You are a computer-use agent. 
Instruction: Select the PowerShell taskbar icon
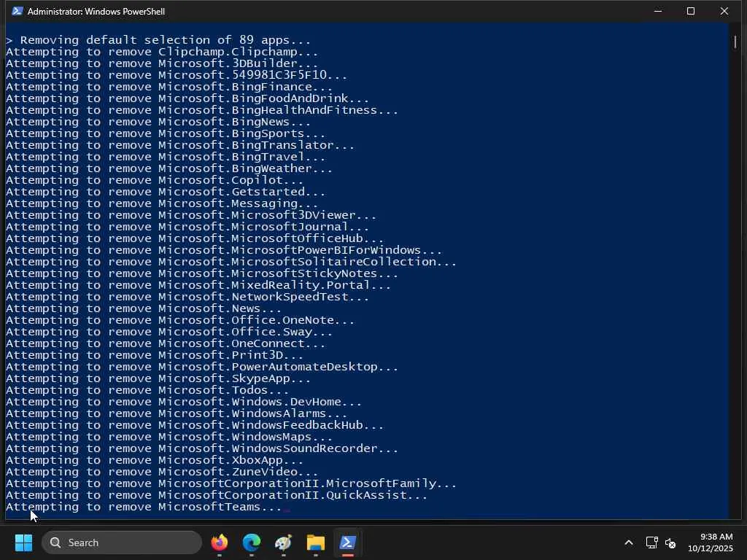point(348,542)
